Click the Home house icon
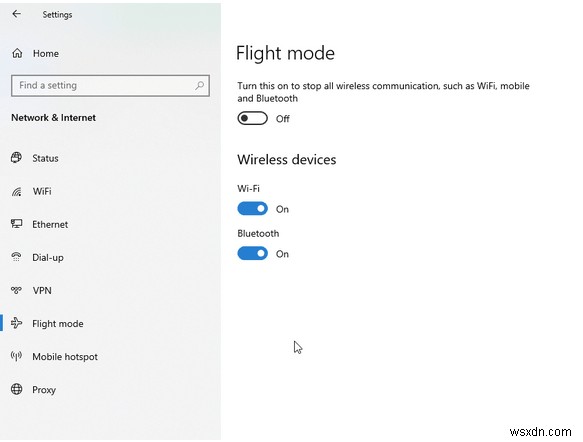 [17, 53]
